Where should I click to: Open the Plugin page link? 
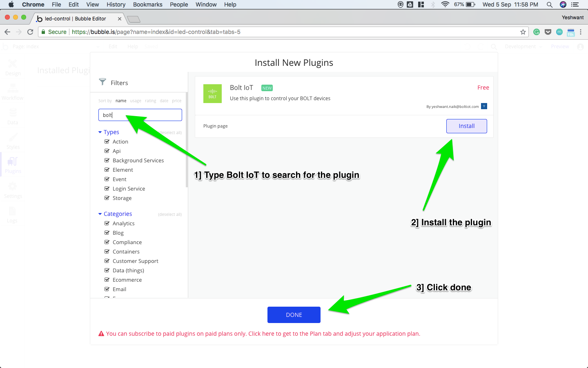coord(216,126)
